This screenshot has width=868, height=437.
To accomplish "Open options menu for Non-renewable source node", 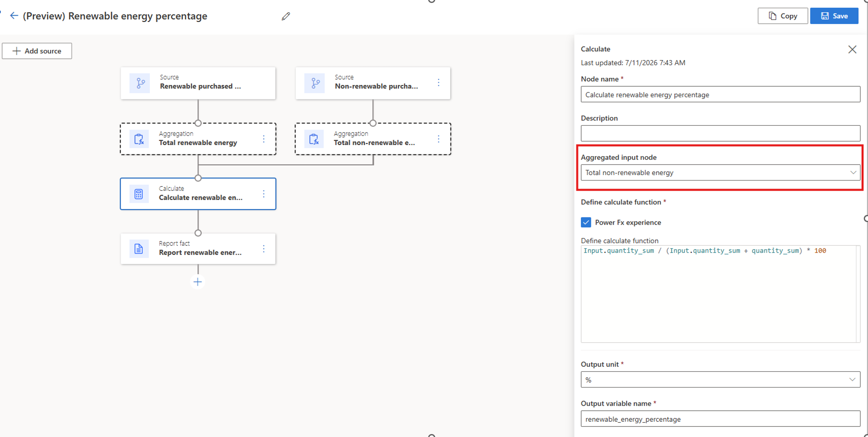I will 439,82.
